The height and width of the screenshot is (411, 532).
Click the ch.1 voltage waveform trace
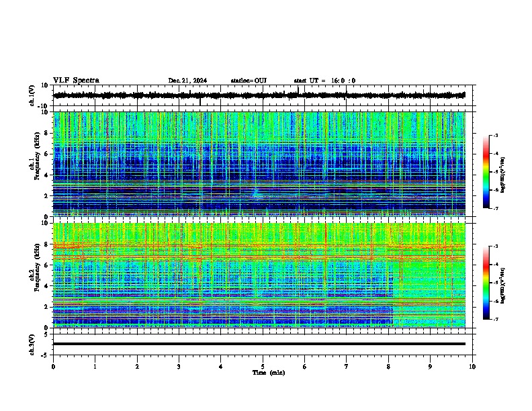click(259, 95)
